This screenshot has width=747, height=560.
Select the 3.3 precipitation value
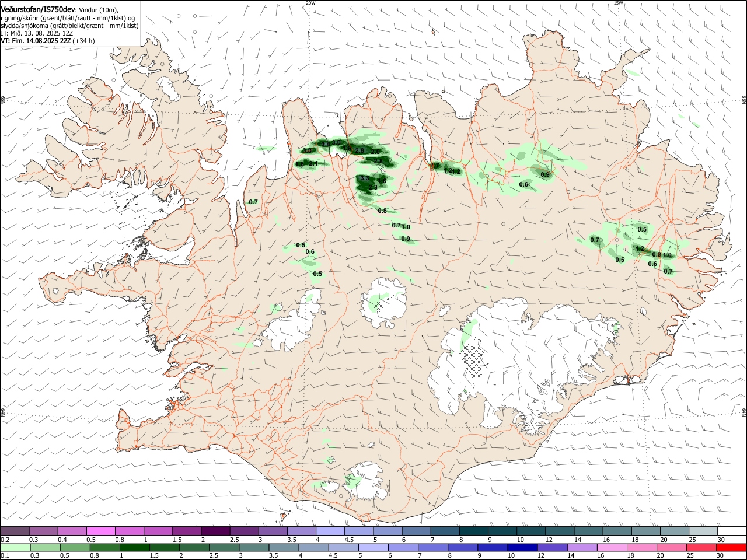pyautogui.click(x=364, y=178)
